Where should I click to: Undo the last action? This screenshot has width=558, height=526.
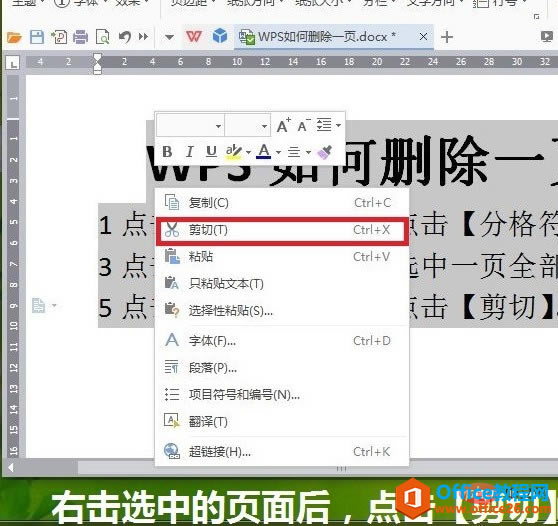click(125, 37)
